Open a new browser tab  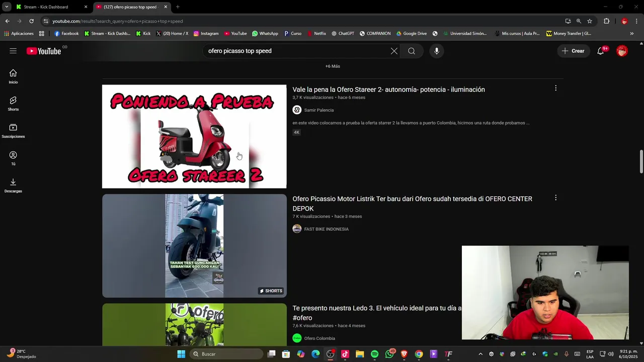(178, 7)
